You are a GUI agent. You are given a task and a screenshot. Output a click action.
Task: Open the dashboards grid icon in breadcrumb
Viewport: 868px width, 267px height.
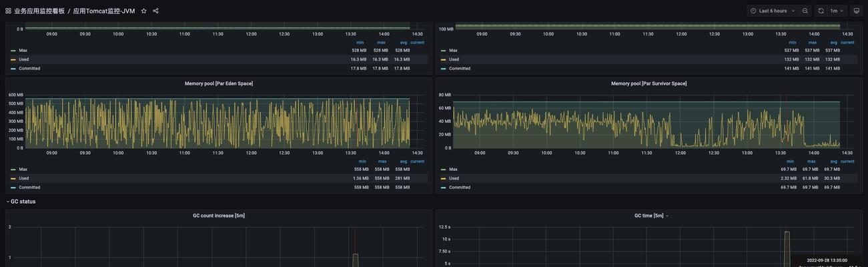[x=8, y=11]
